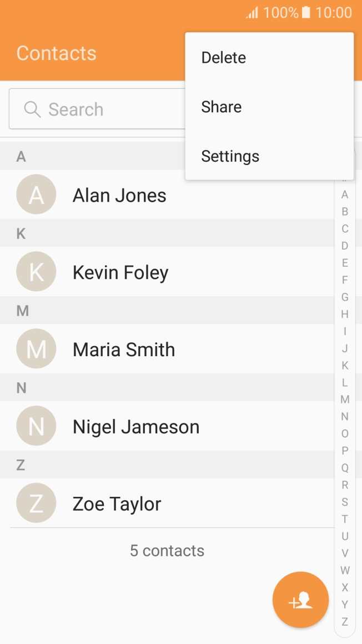The width and height of the screenshot is (362, 644).
Task: Jump to letter Z in alphabet index
Action: coord(344,622)
